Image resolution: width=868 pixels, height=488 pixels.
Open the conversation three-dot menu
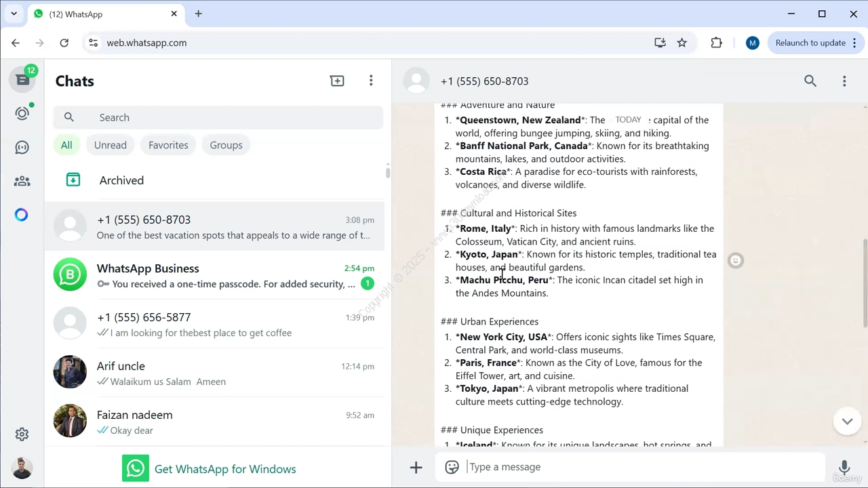(844, 81)
